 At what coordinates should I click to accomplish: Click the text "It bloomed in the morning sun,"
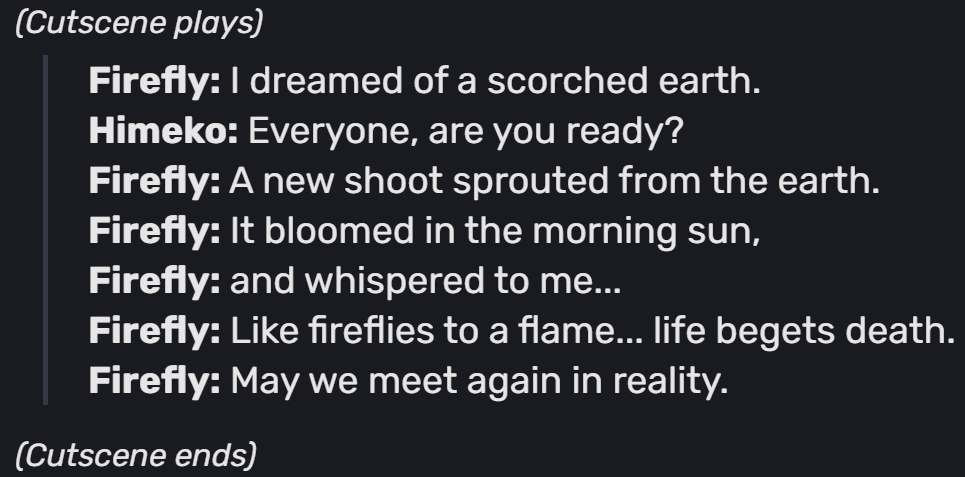[495, 234]
